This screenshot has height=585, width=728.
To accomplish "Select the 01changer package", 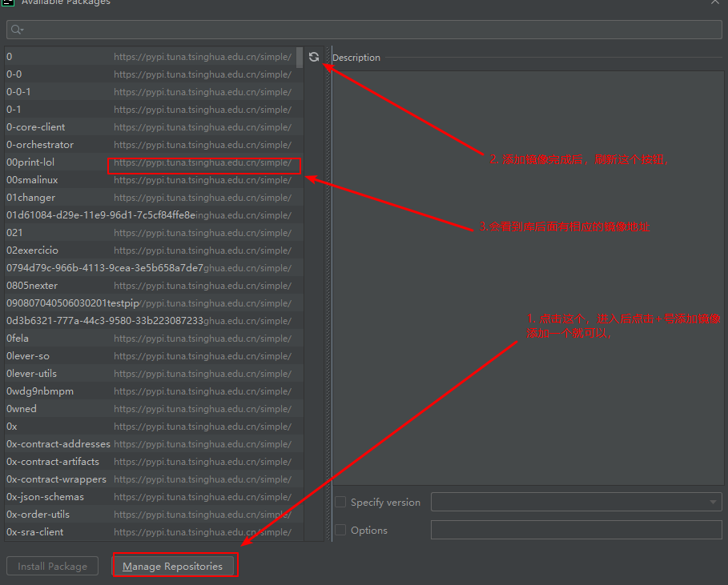I will coord(154,198).
